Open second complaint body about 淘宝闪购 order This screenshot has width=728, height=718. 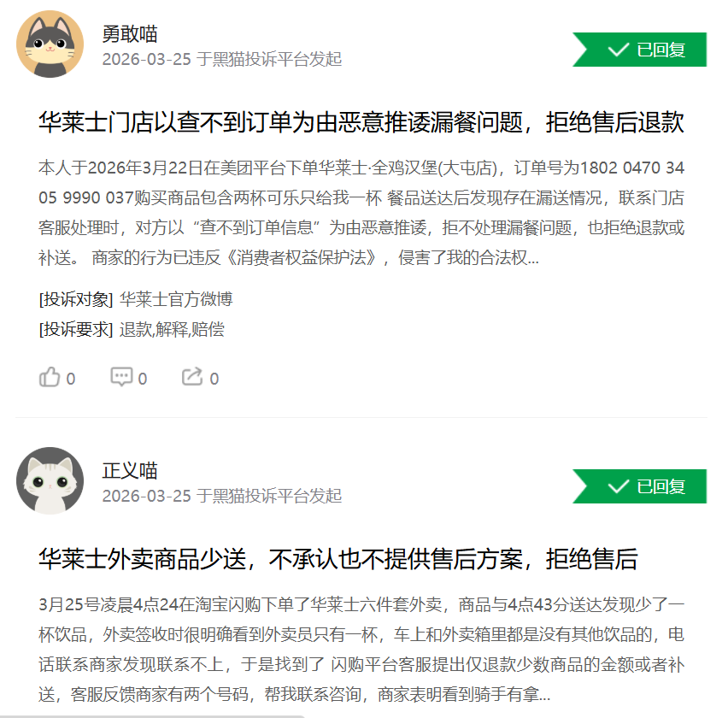[x=361, y=650]
